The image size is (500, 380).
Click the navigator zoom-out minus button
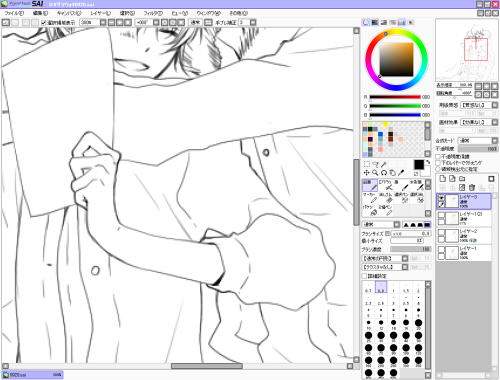pos(479,86)
